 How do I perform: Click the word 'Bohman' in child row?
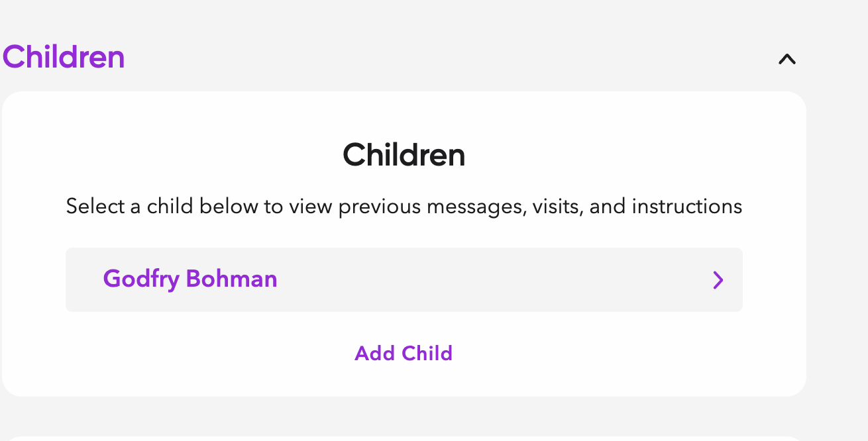click(231, 279)
